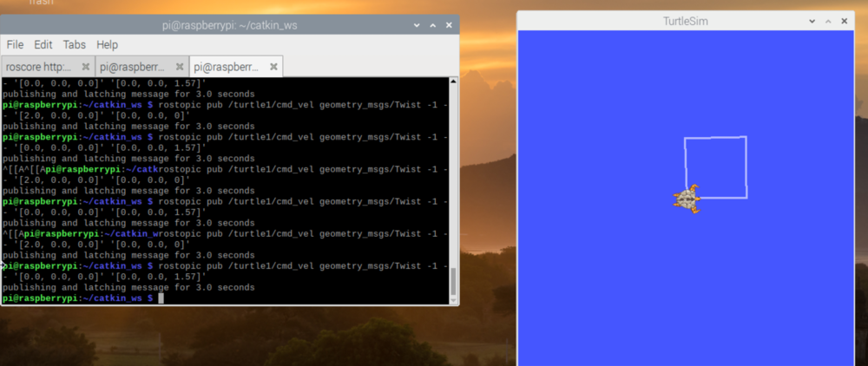The height and width of the screenshot is (366, 868).
Task: Close the roscore tab with its X
Action: coord(86,66)
